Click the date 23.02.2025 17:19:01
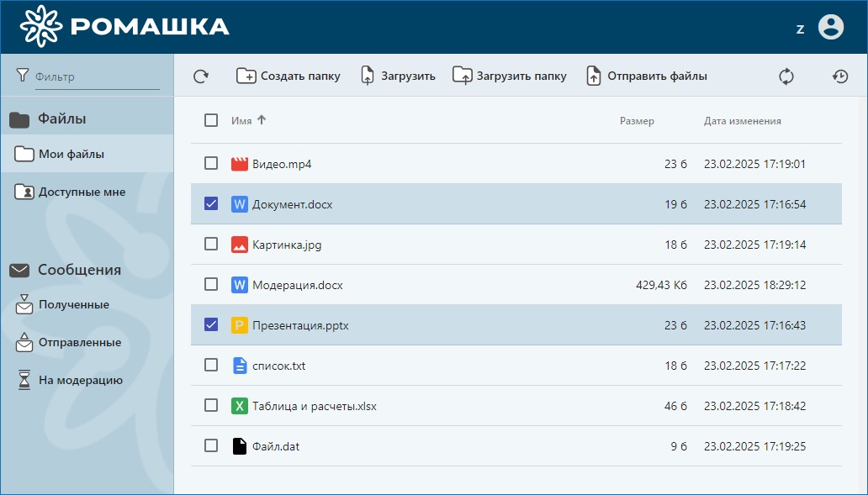Viewport: 868px width, 495px height. click(755, 164)
